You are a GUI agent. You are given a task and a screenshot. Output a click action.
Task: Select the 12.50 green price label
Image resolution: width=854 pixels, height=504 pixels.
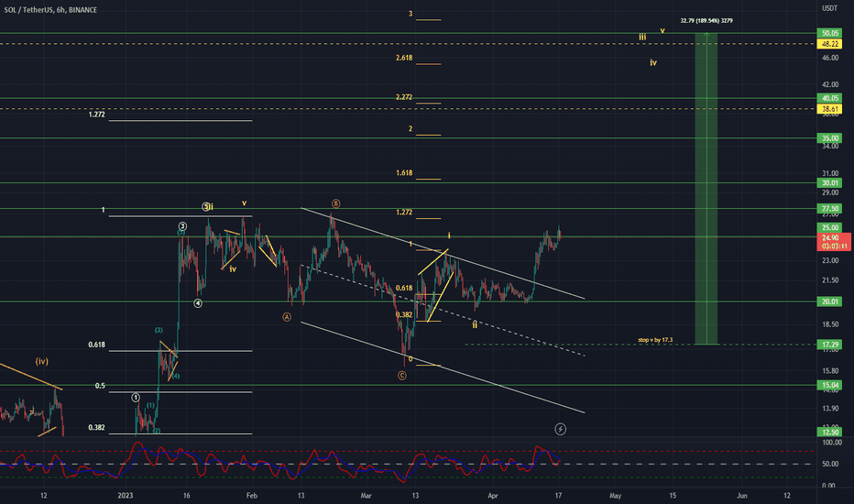[829, 433]
